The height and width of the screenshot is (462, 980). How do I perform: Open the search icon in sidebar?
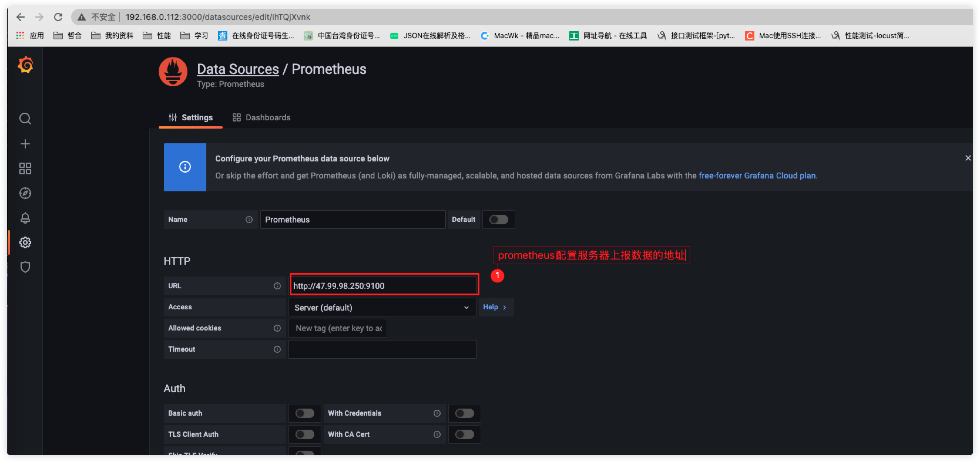[25, 119]
